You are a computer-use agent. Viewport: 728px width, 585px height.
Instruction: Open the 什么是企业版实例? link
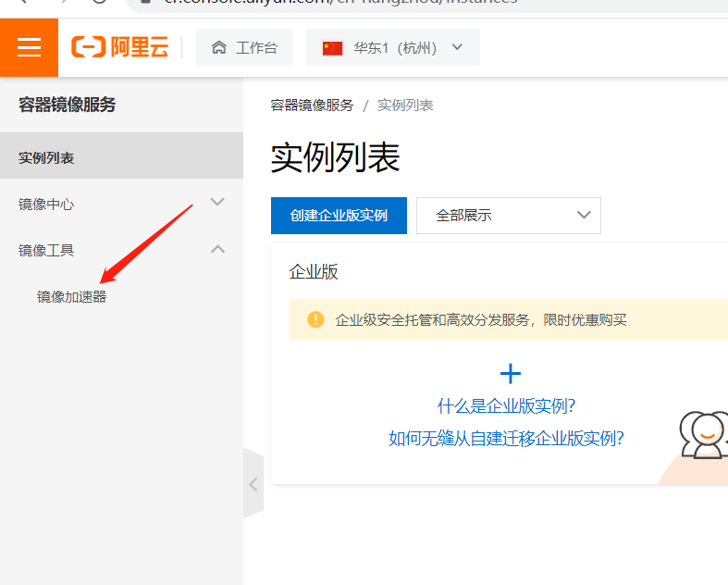click(507, 406)
